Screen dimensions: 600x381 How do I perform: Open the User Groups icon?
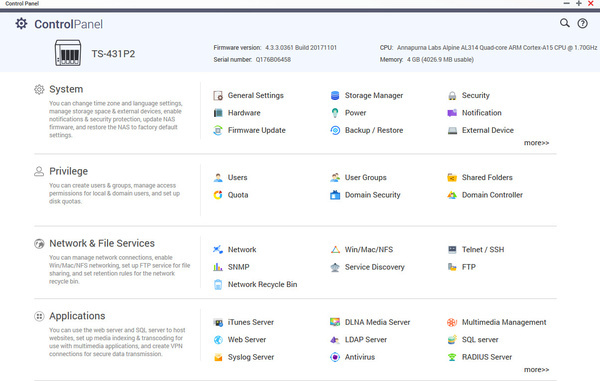point(335,177)
